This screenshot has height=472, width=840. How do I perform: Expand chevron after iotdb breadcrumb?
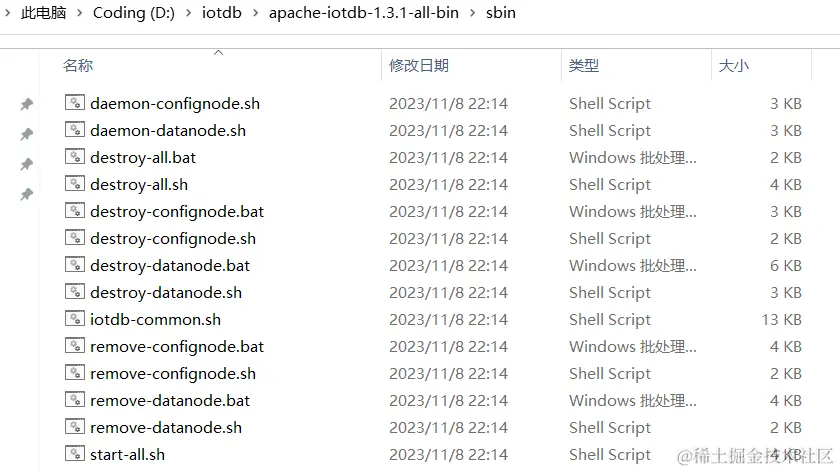click(x=256, y=13)
